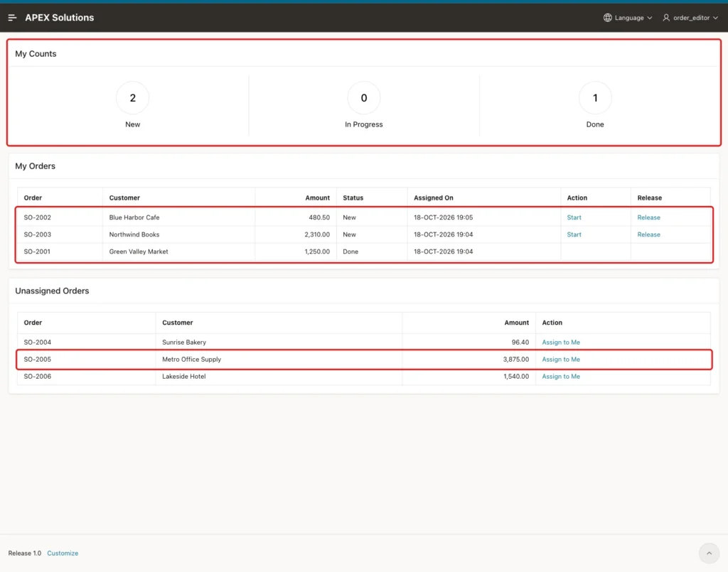Assign SO-2005 Metro Office Supply to me

(x=561, y=359)
